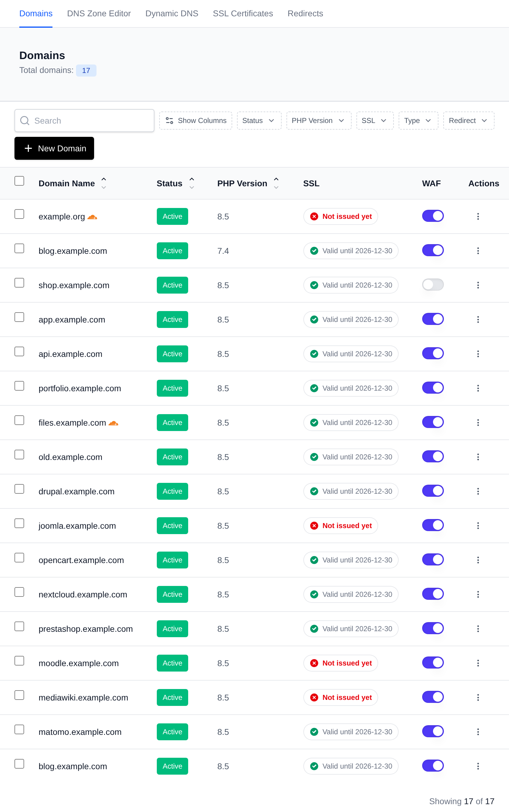Viewport: 509px width, 812px height.
Task: Switch to DNS Zone Editor tab
Action: pyautogui.click(x=99, y=14)
